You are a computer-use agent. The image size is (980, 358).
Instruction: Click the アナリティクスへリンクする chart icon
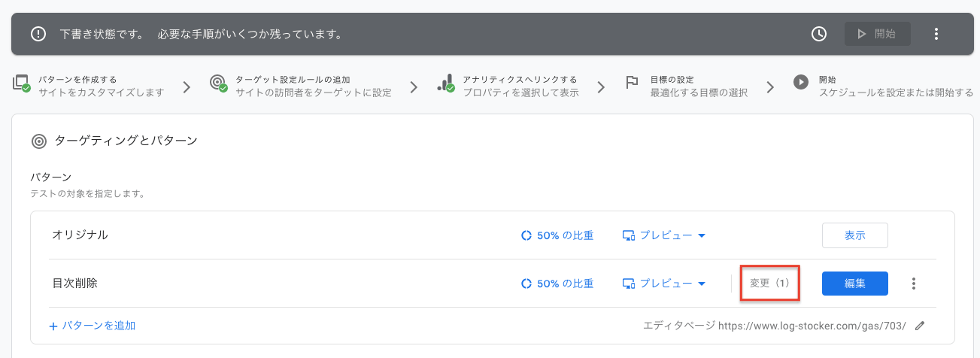pyautogui.click(x=446, y=83)
